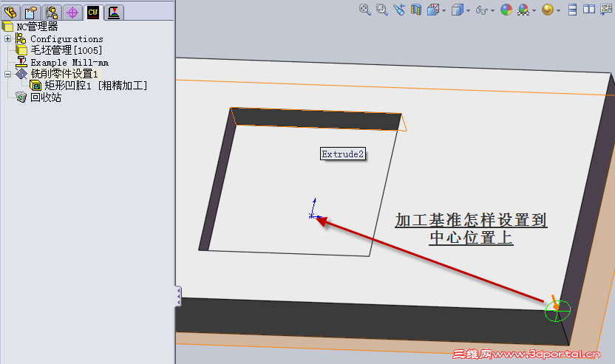Image resolution: width=615 pixels, height=364 pixels.
Task: Click the rightmost viewport layout icon
Action: point(606,10)
